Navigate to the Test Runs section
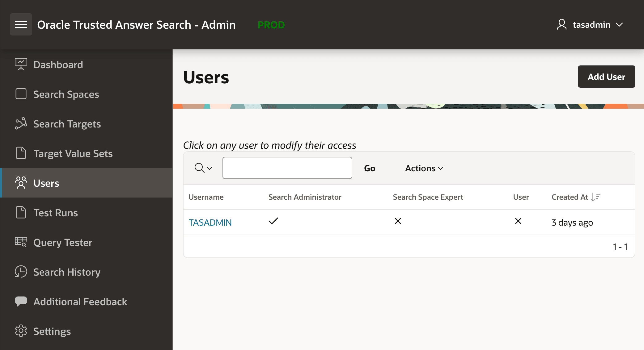This screenshot has width=644, height=350. click(x=55, y=212)
